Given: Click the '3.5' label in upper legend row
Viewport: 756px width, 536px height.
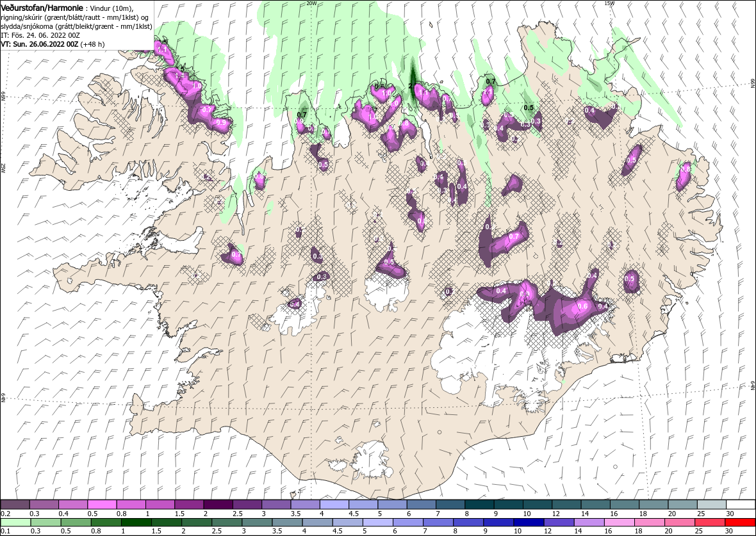Looking at the screenshot, I should 295,514.
